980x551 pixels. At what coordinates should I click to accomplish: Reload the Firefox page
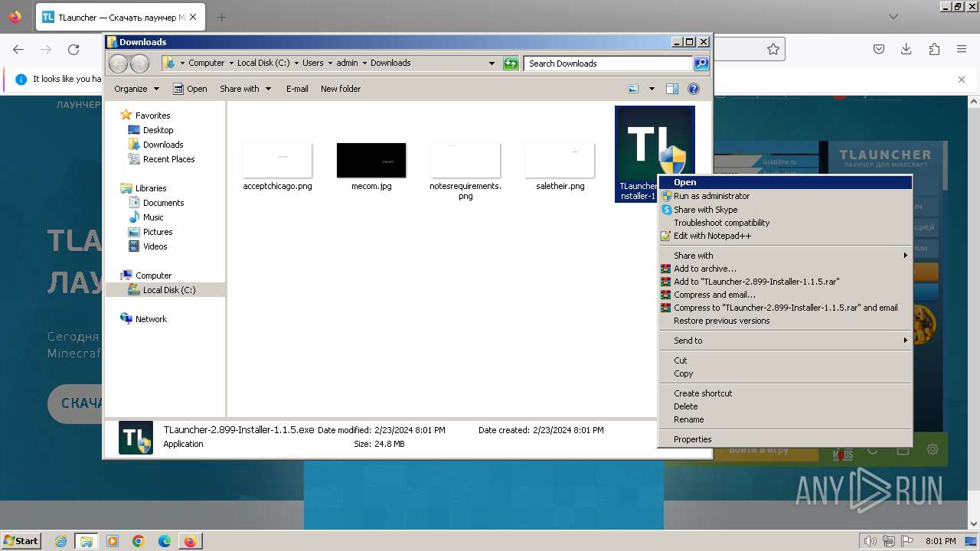(x=73, y=50)
